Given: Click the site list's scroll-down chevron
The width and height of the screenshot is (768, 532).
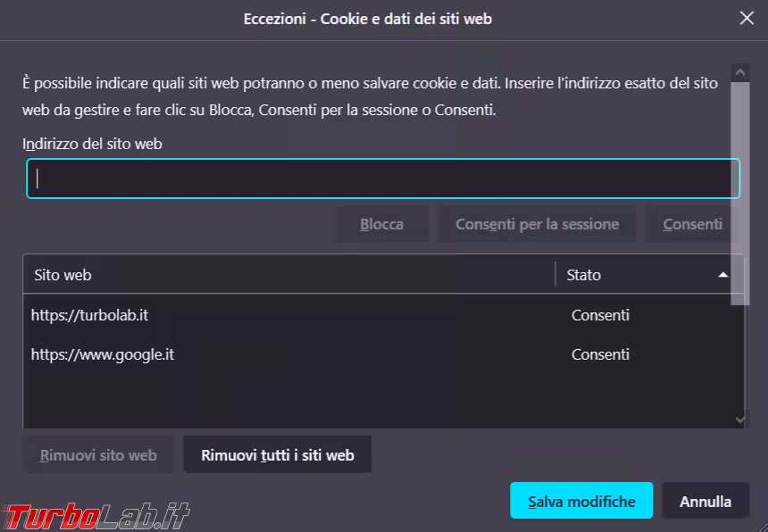Looking at the screenshot, I should (739, 418).
